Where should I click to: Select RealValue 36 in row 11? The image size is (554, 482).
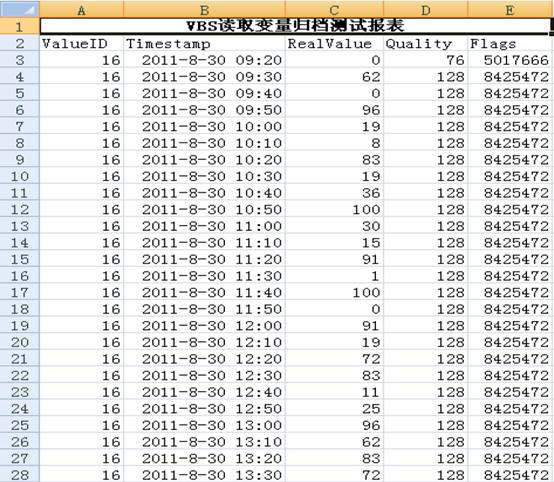point(334,193)
